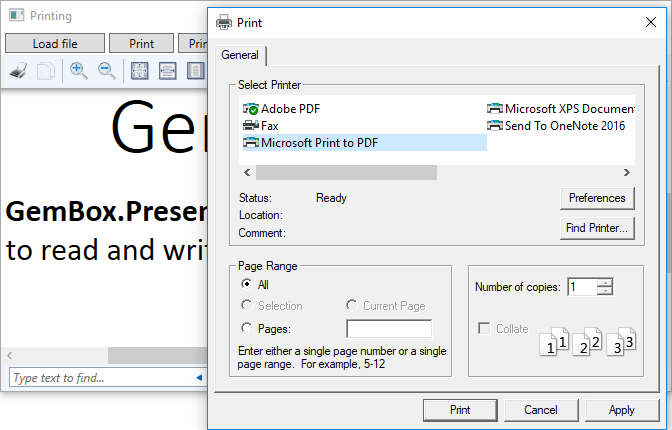Viewport: 672px width, 430px height.
Task: Click the Load file button
Action: [x=55, y=43]
